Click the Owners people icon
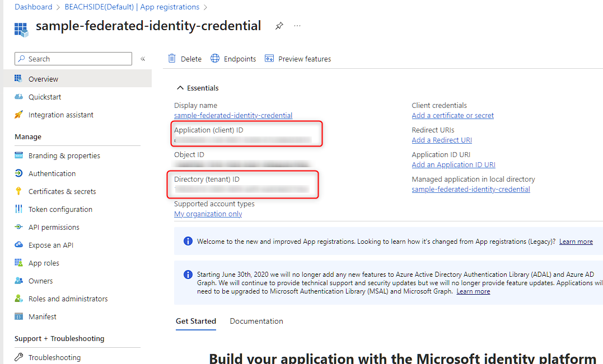Image resolution: width=603 pixels, height=364 pixels. (x=18, y=281)
